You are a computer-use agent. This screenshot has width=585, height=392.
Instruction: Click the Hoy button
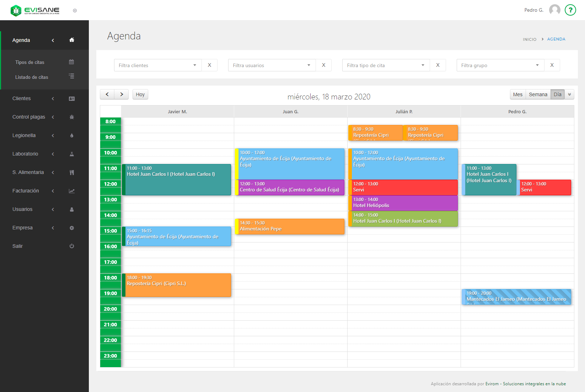pyautogui.click(x=140, y=94)
